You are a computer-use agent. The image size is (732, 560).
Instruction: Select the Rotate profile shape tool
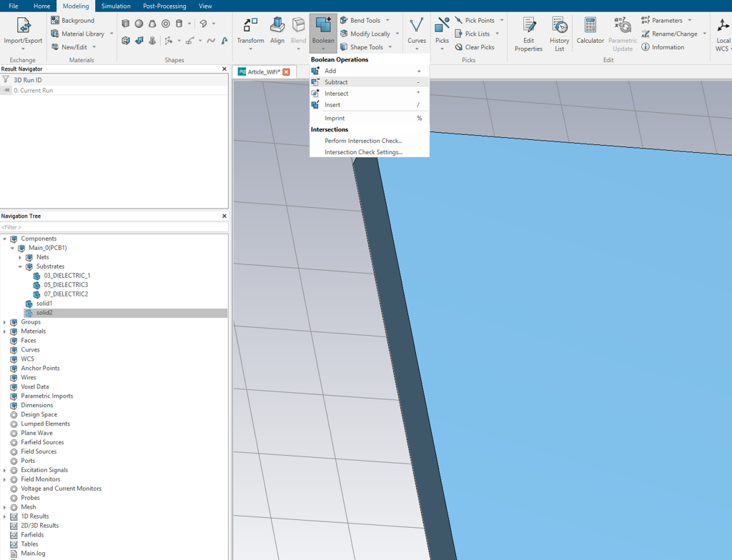139,41
